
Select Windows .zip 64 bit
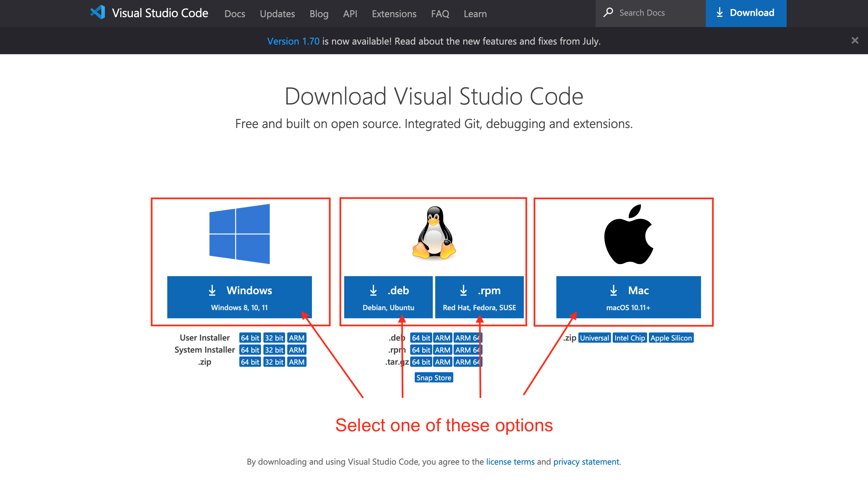coord(250,362)
